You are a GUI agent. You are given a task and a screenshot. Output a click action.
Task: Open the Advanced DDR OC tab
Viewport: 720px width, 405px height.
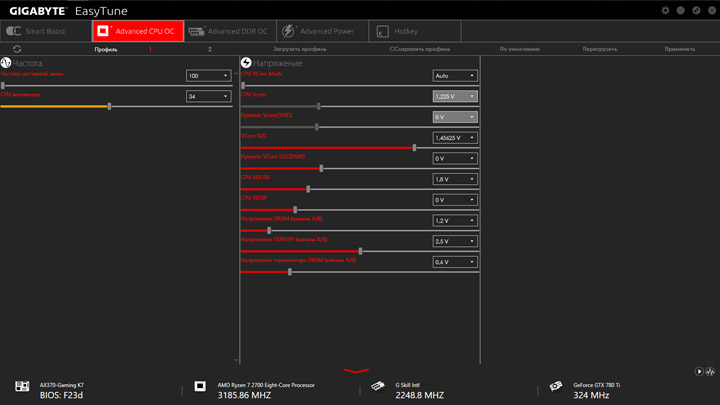tap(231, 31)
